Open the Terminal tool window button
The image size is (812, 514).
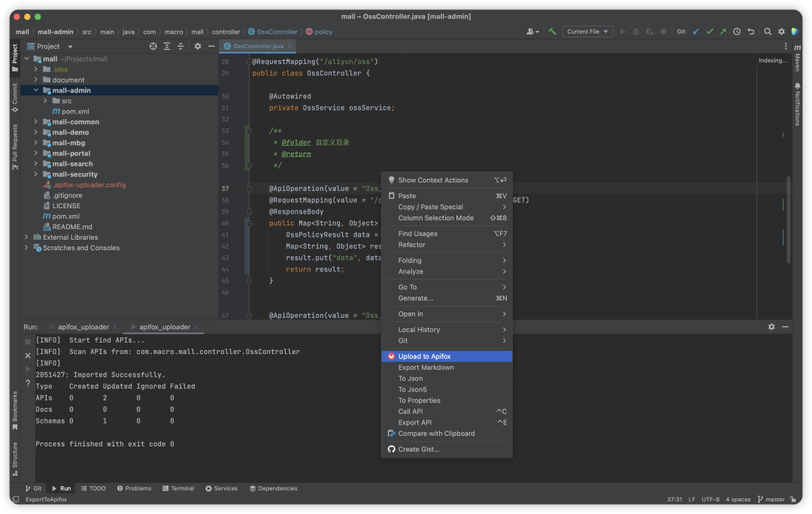(178, 488)
